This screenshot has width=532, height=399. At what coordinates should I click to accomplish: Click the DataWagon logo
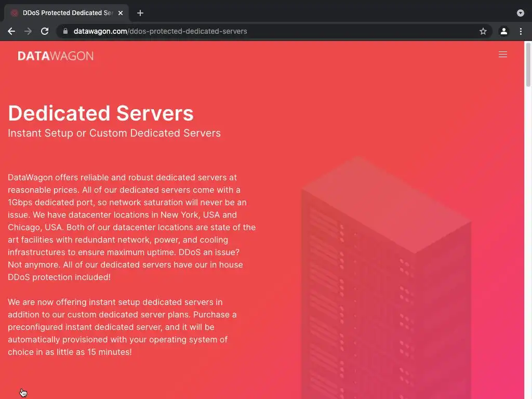click(x=56, y=56)
